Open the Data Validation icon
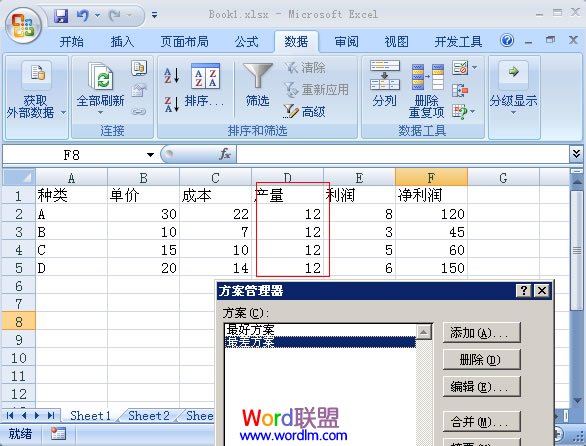586x446 pixels. click(x=460, y=68)
